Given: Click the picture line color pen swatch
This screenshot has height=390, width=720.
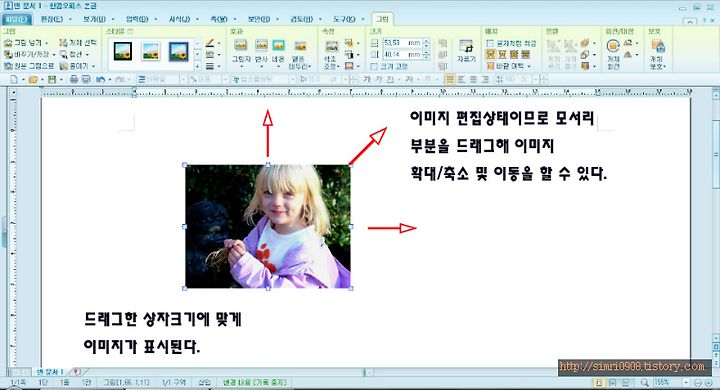Looking at the screenshot, I should coord(210,43).
